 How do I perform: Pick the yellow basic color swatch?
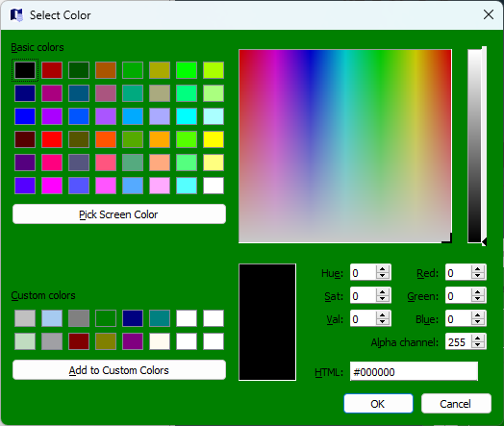click(214, 139)
